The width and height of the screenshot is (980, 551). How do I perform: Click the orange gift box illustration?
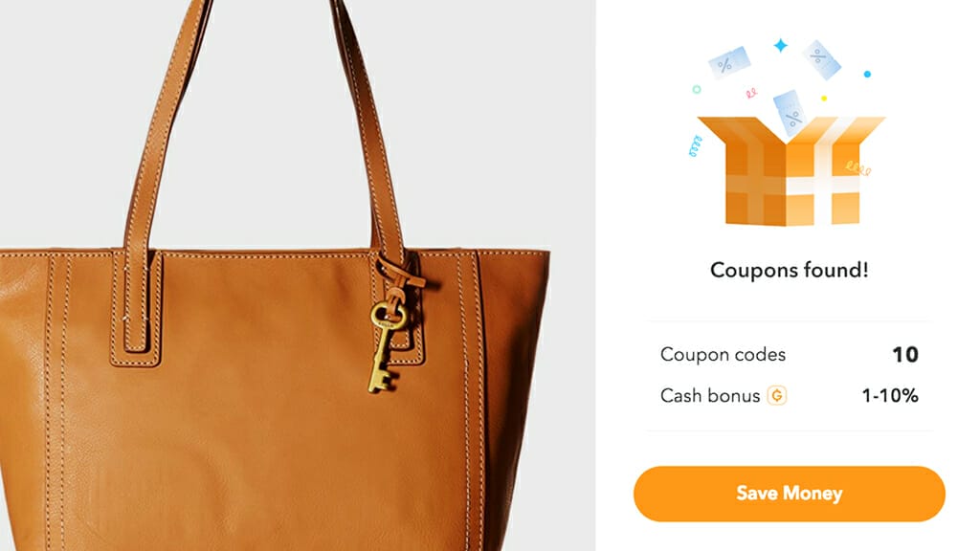click(x=791, y=171)
